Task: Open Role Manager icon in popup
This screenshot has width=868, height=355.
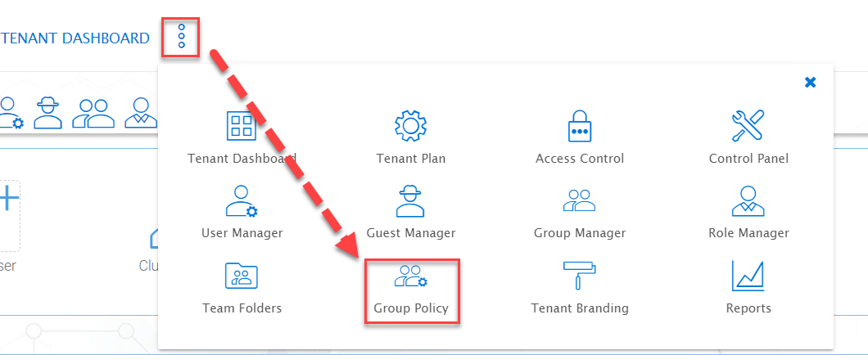Action: [748, 200]
